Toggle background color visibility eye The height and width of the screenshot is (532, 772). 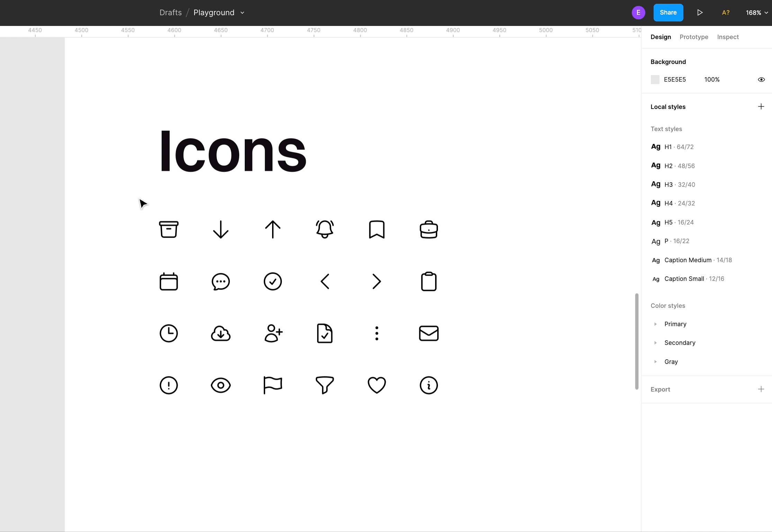[761, 80]
